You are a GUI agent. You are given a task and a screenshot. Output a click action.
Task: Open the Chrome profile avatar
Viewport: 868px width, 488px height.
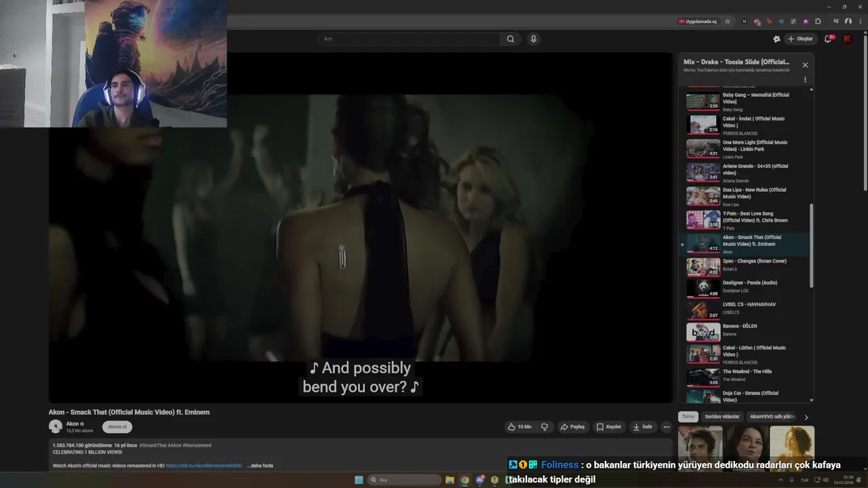pyautogui.click(x=848, y=21)
